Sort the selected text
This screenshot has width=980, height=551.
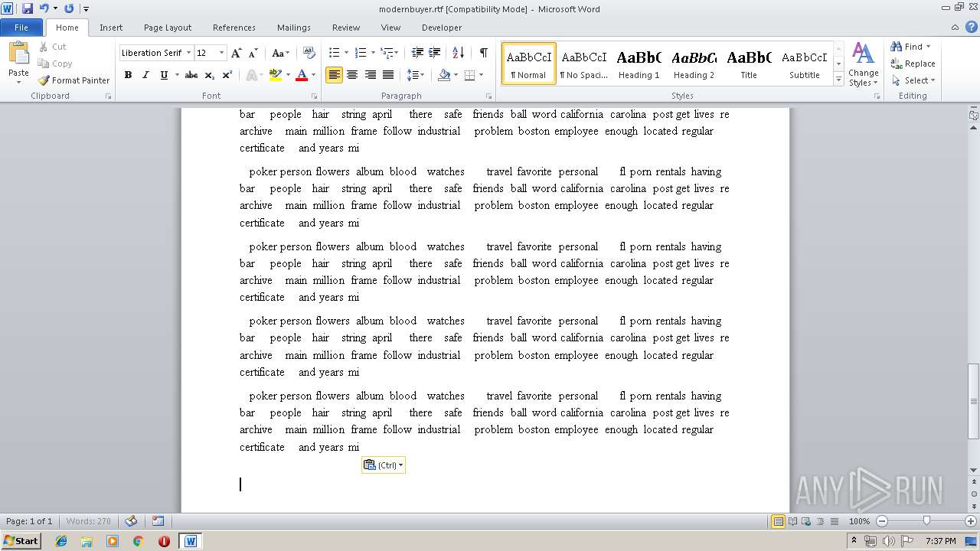pos(458,53)
